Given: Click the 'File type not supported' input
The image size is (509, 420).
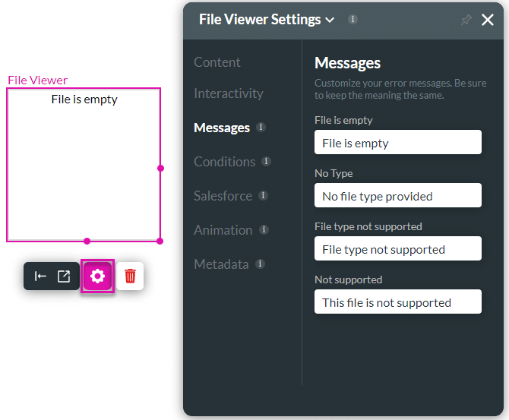Looking at the screenshot, I should point(397,249).
